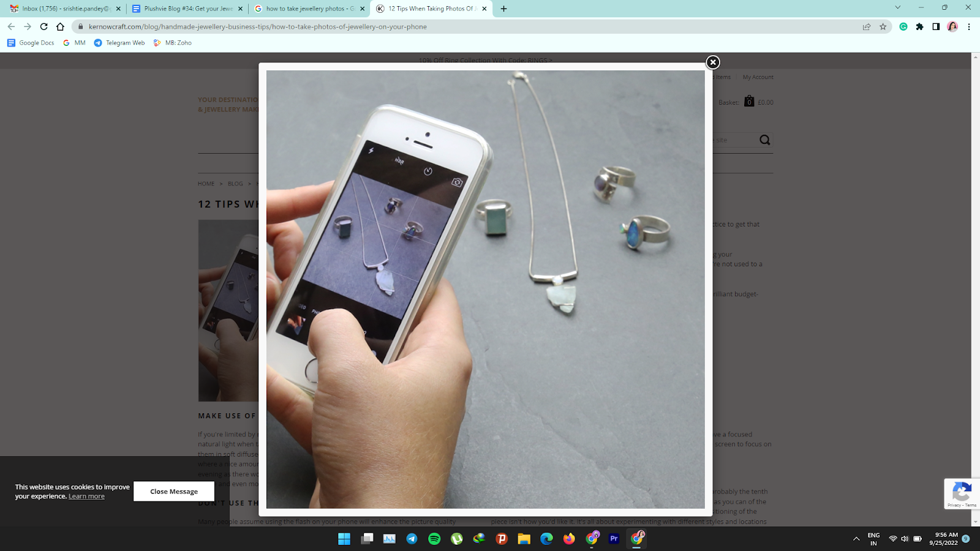Check the battery status icon

point(918,539)
